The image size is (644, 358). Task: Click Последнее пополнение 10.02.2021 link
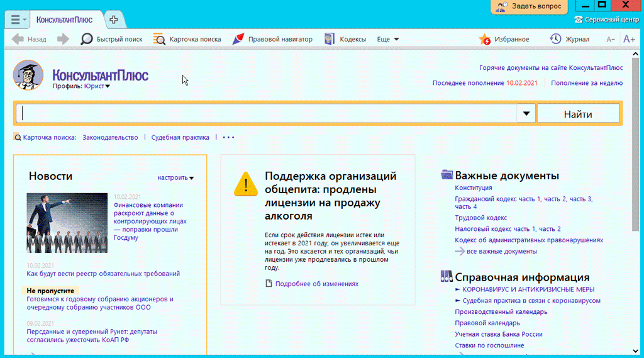pos(485,82)
